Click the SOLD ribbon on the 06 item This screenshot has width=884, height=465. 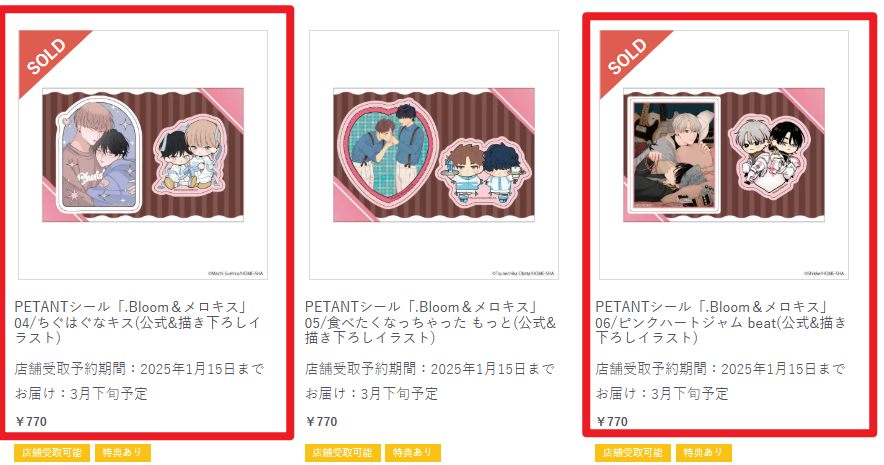[x=627, y=56]
